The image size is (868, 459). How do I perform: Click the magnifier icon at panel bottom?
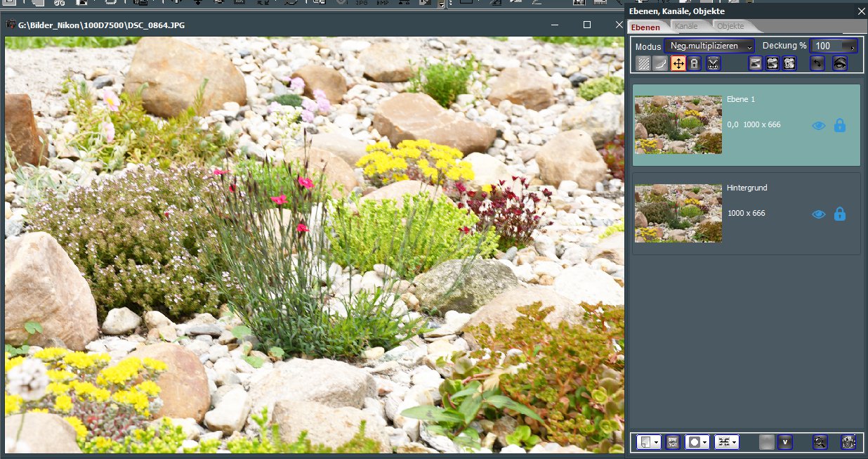820,442
